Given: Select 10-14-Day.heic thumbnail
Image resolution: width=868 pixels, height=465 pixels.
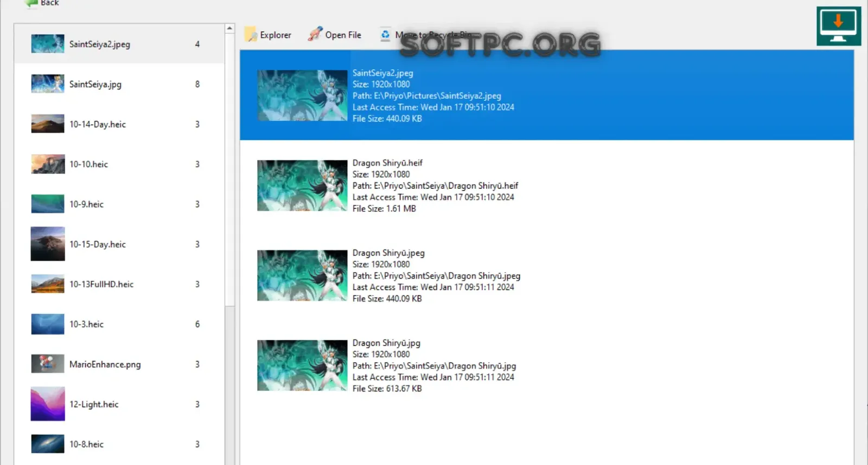Looking at the screenshot, I should click(48, 124).
